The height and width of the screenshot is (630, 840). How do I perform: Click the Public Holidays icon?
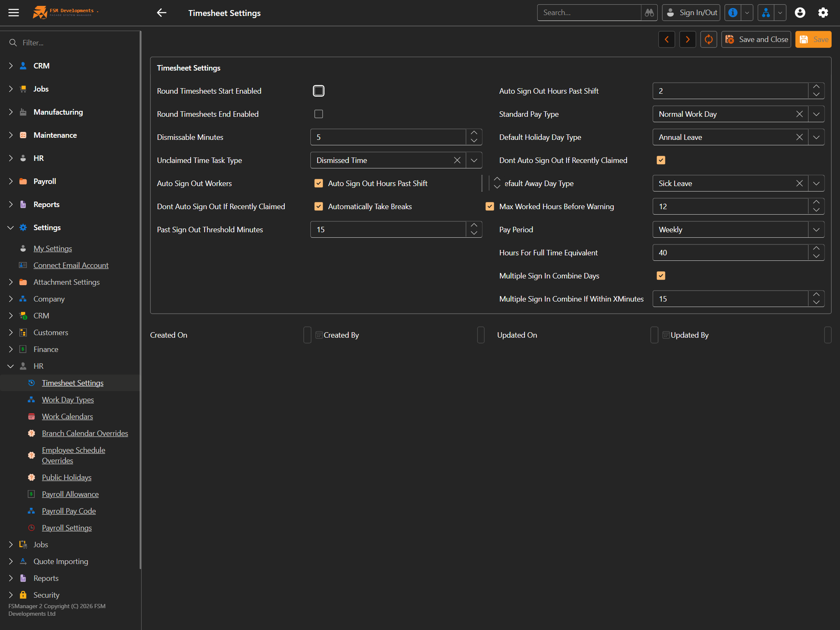(x=31, y=478)
